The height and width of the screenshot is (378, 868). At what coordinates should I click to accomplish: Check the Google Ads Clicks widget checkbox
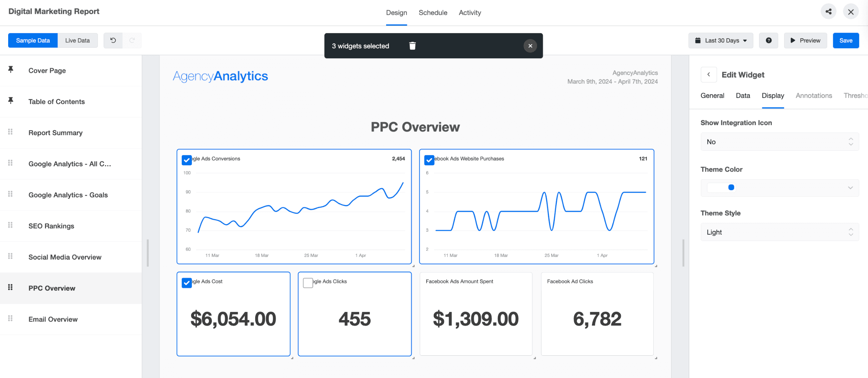point(308,283)
